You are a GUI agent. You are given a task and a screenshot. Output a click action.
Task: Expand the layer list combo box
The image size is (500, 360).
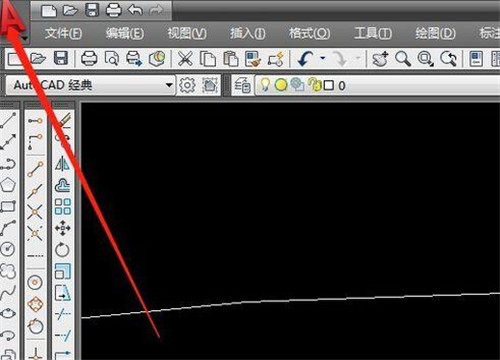(x=377, y=85)
